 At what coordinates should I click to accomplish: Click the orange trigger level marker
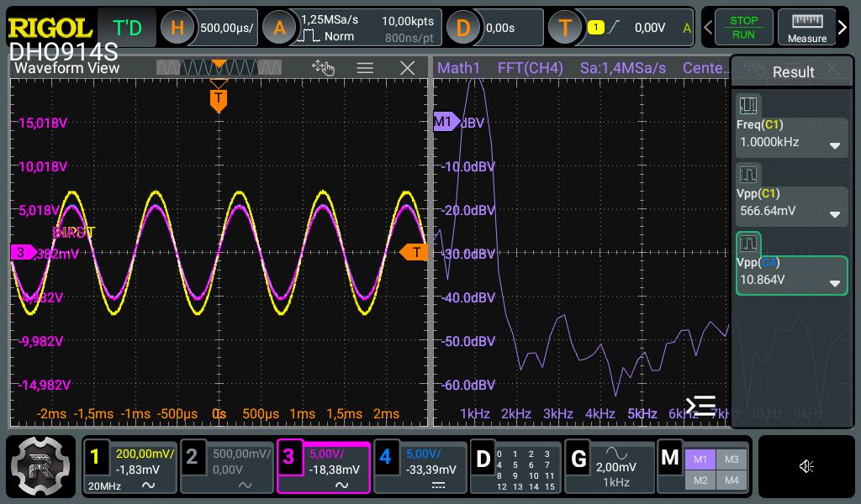pos(414,252)
